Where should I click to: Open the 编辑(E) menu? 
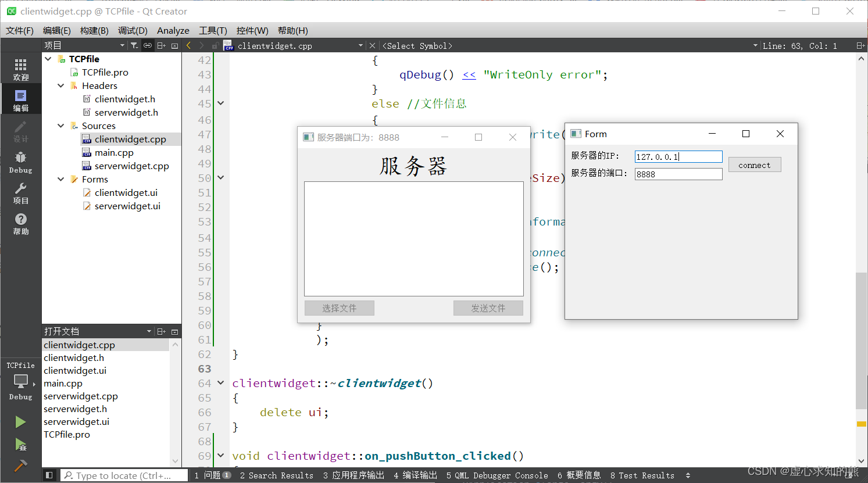(57, 30)
